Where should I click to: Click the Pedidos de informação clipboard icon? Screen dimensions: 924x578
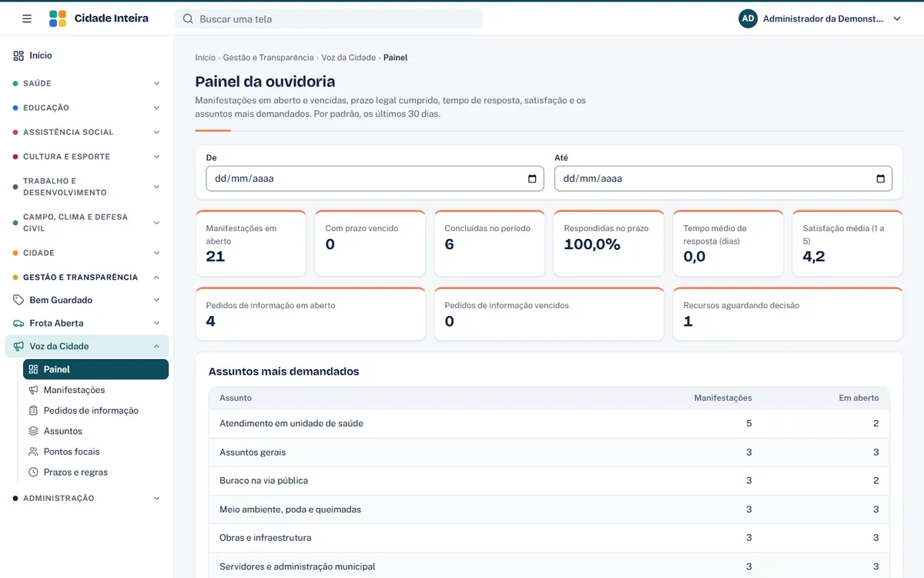tap(33, 411)
